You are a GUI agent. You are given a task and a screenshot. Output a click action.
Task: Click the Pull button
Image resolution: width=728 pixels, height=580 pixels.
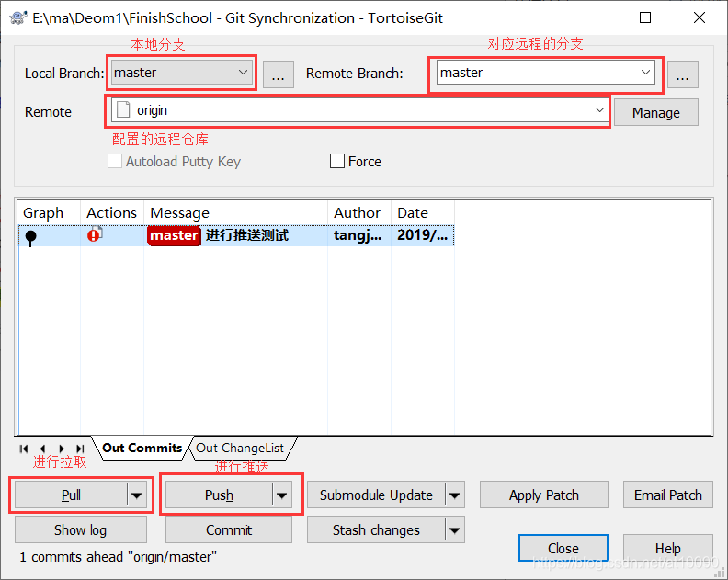click(71, 495)
